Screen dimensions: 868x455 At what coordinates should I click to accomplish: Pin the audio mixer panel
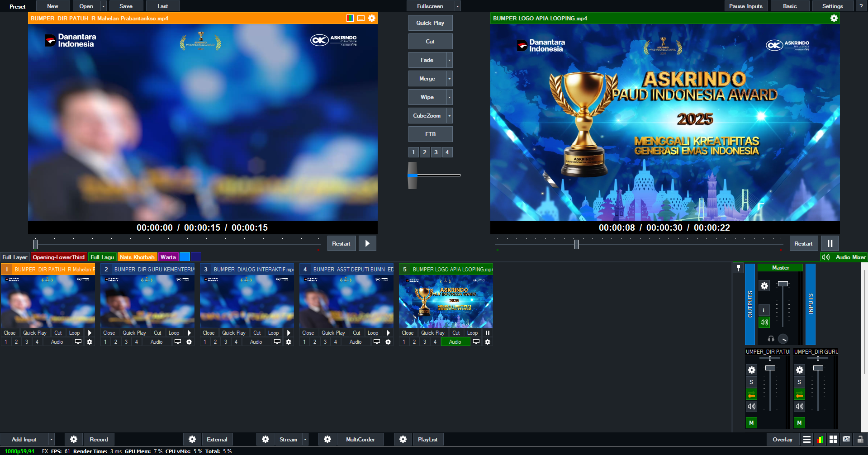tap(738, 268)
